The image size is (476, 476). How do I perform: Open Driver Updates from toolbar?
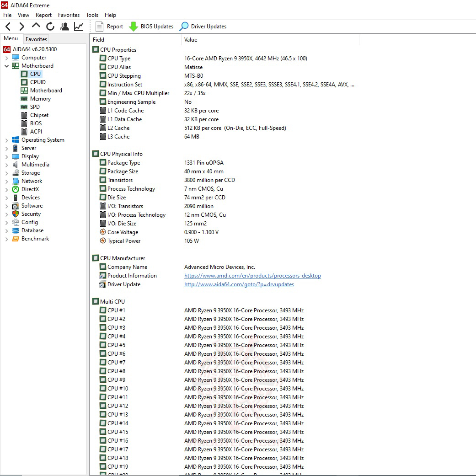[203, 27]
